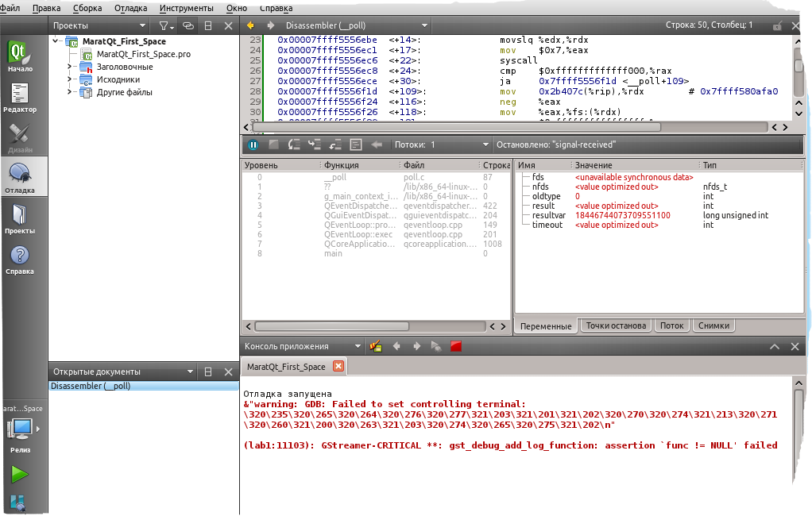812x516 pixels.
Task: Open the Потоки thread selector combo box
Action: (x=441, y=145)
